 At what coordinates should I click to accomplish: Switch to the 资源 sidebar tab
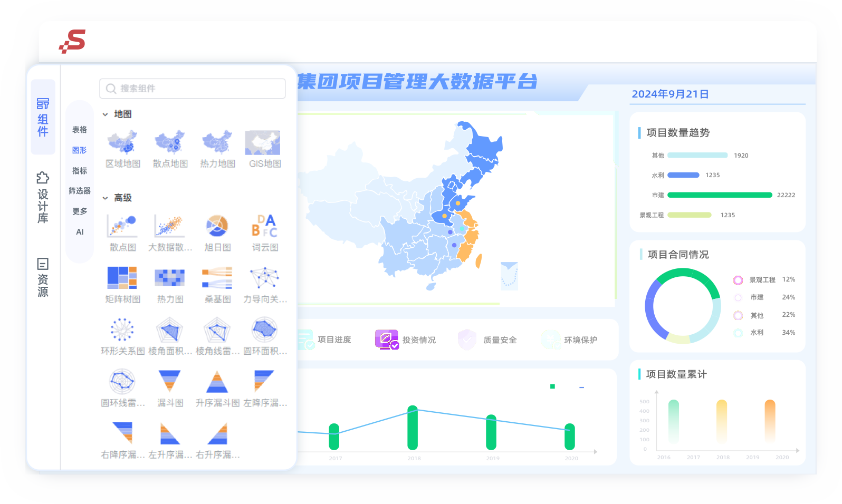(43, 278)
